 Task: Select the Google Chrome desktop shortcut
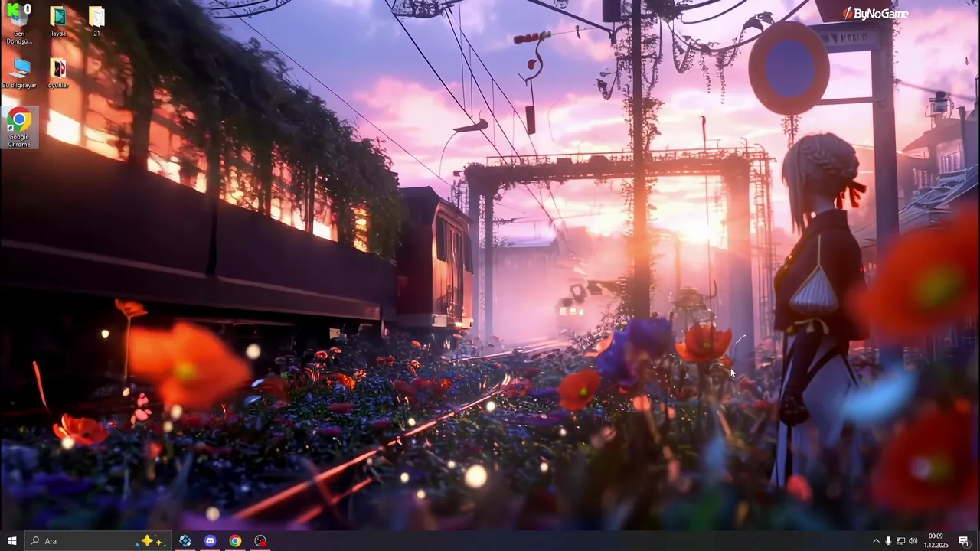pyautogui.click(x=20, y=127)
